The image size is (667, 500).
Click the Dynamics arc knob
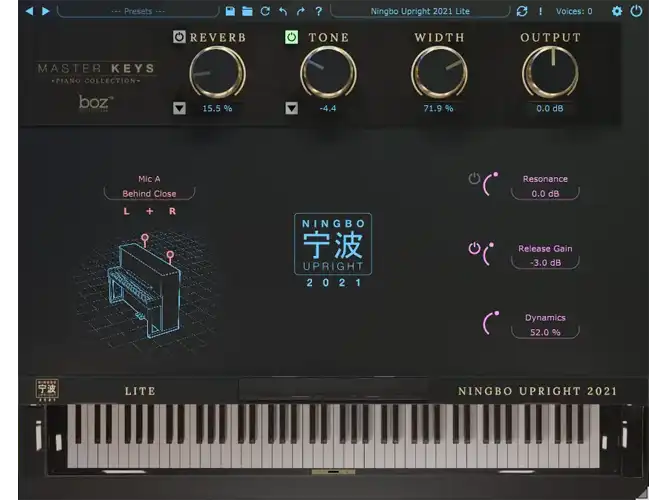click(490, 323)
